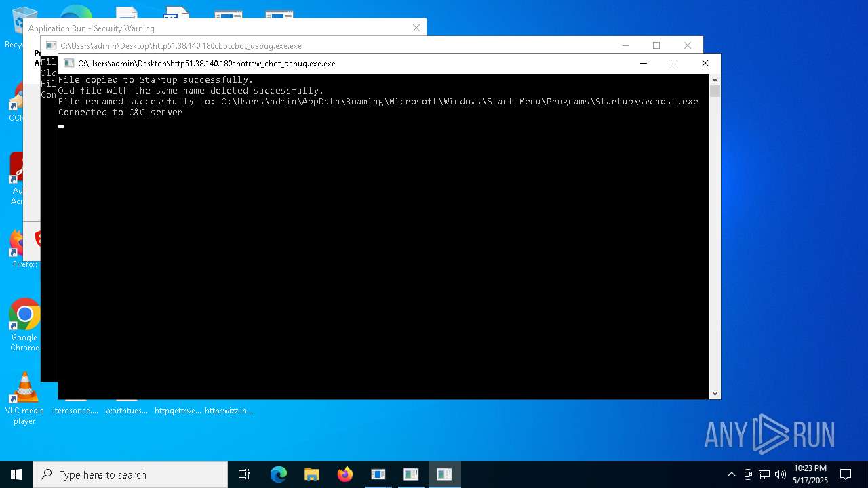The height and width of the screenshot is (488, 868).
Task: Show hidden system tray icons
Action: 731,474
